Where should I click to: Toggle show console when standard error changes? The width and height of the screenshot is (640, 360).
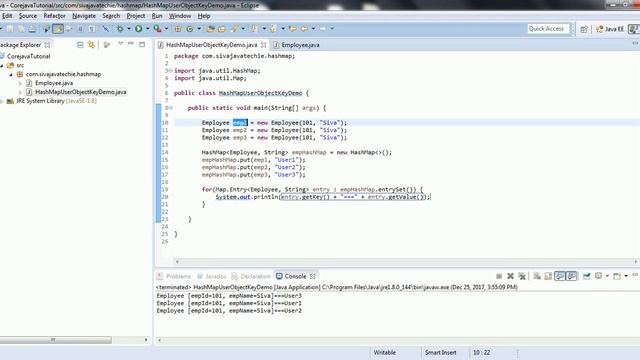point(571,276)
